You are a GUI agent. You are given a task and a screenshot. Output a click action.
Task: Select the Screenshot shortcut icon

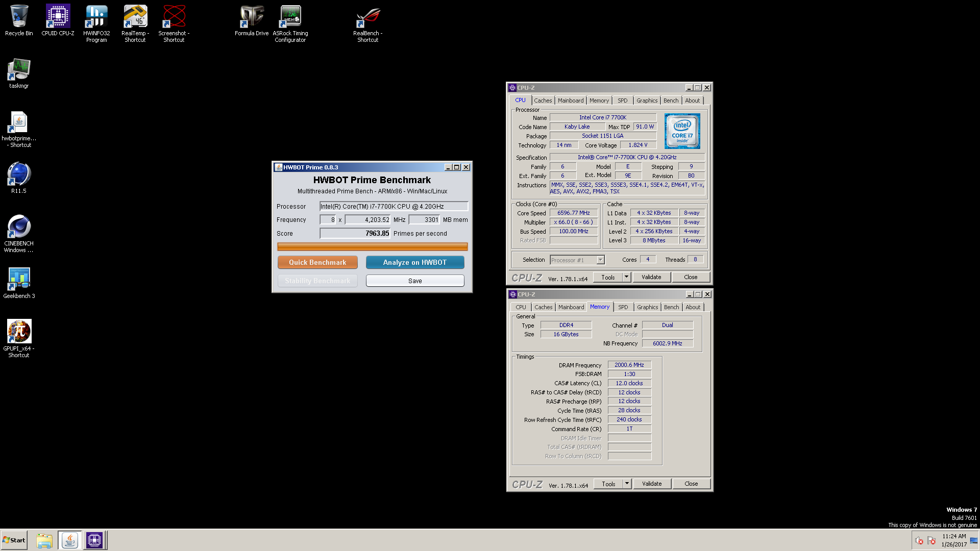click(174, 23)
